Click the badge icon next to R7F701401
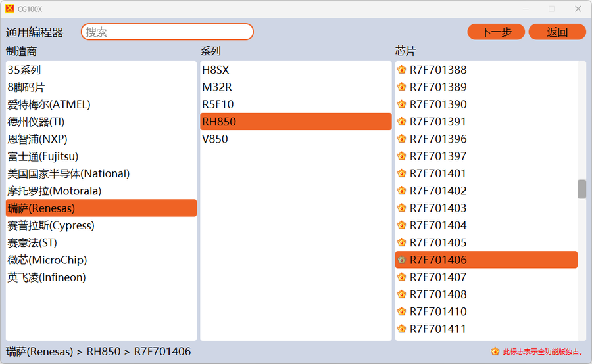This screenshot has height=364, width=592. coord(402,173)
